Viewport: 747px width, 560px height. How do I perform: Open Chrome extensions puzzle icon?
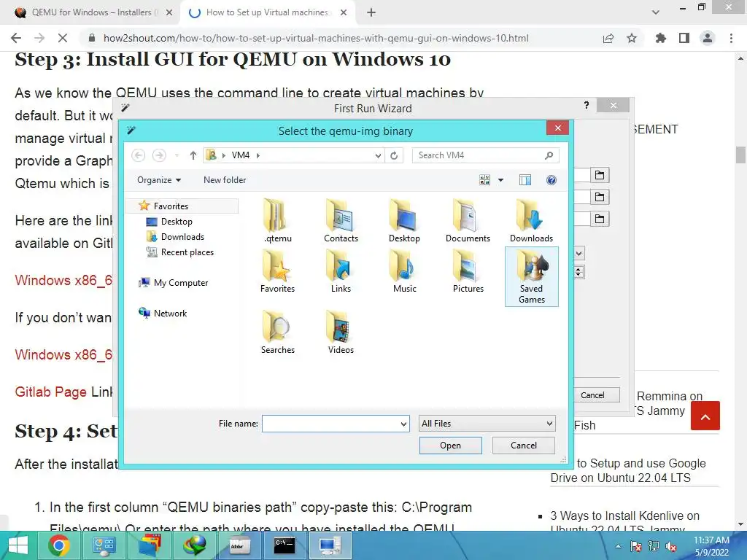660,38
